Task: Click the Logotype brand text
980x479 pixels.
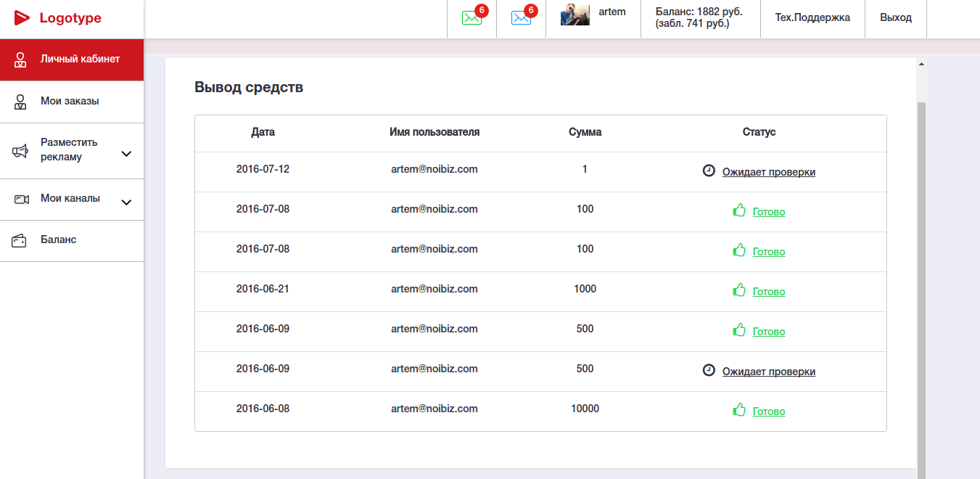Action: 70,19
